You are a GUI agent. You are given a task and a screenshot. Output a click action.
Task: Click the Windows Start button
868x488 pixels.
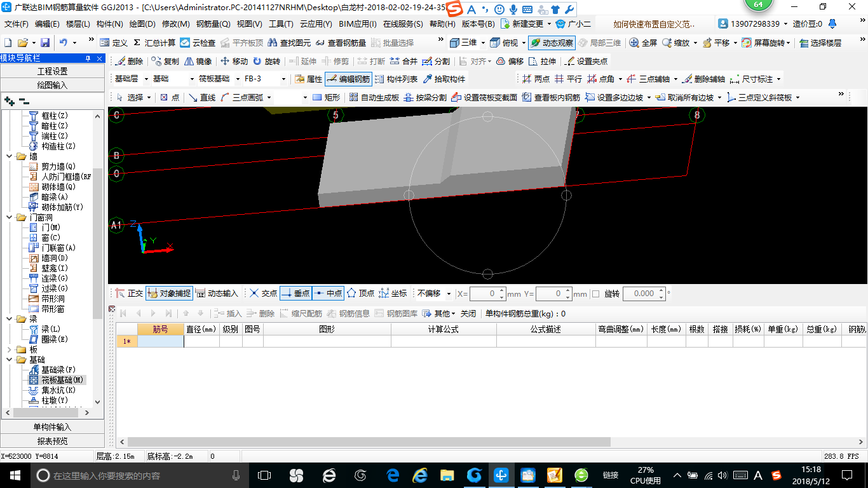pos(15,475)
